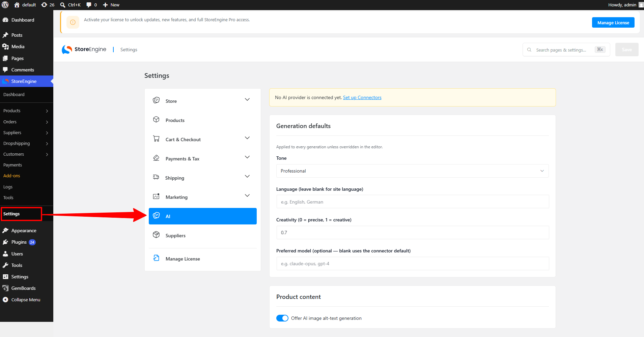This screenshot has height=337, width=644.
Task: Expand the Customers submenu arrow in sidebar
Action: tap(47, 154)
